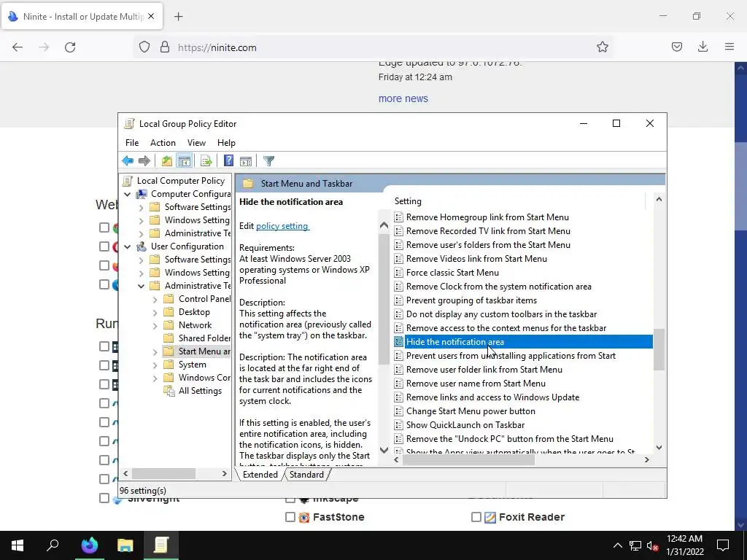747x560 pixels.
Task: Click the Firefox taskbar icon
Action: point(90,545)
